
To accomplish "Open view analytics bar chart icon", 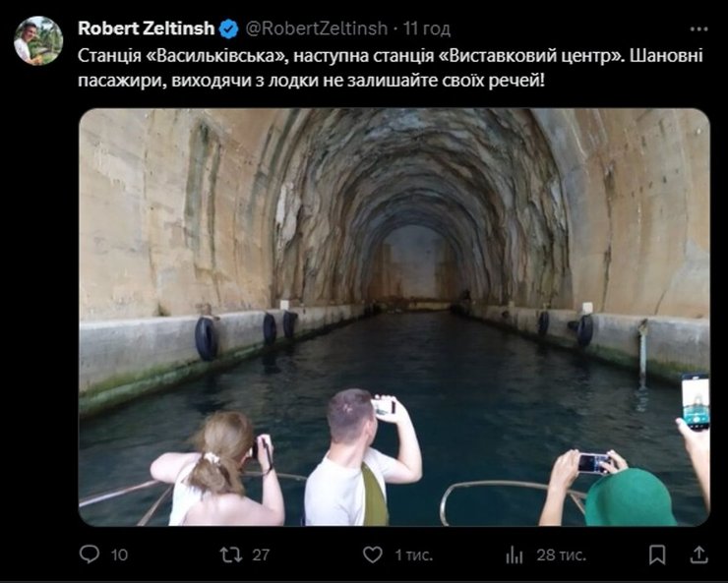I will tap(515, 554).
